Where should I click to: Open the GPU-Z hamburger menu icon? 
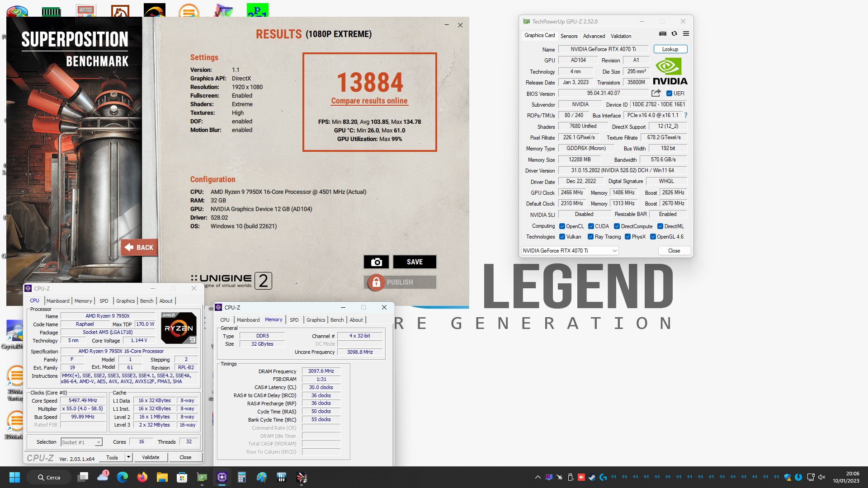pos(686,33)
